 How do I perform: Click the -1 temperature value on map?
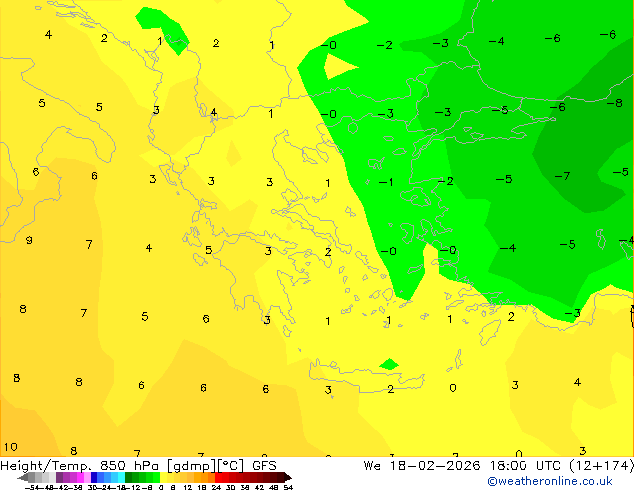386,183
